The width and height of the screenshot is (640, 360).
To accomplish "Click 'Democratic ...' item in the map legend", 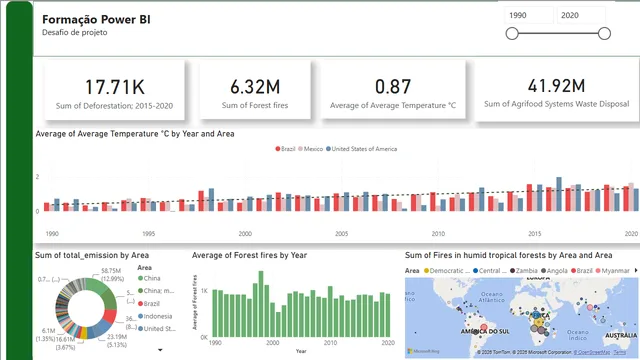I will coord(447,271).
